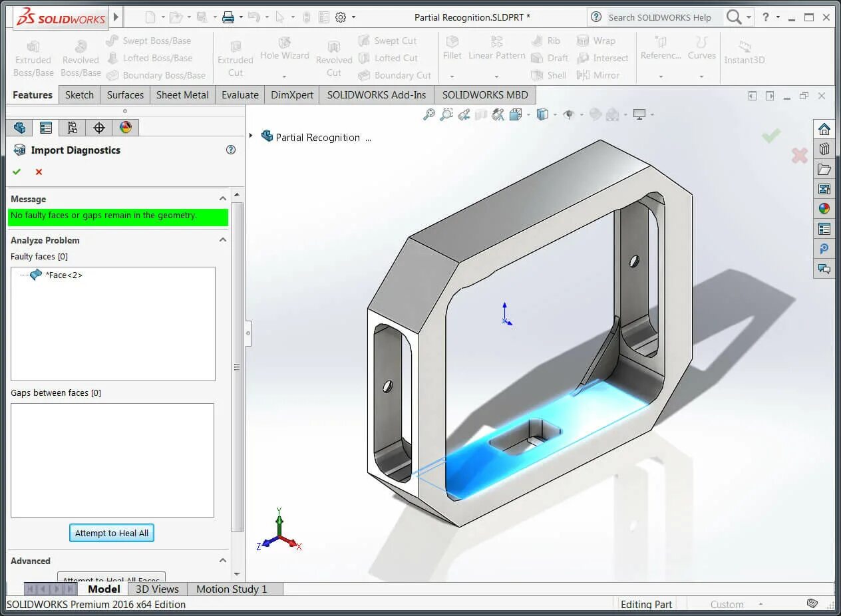This screenshot has height=616, width=841.
Task: Click the red Cancel X in Import Diagnostics
Action: 39,172
